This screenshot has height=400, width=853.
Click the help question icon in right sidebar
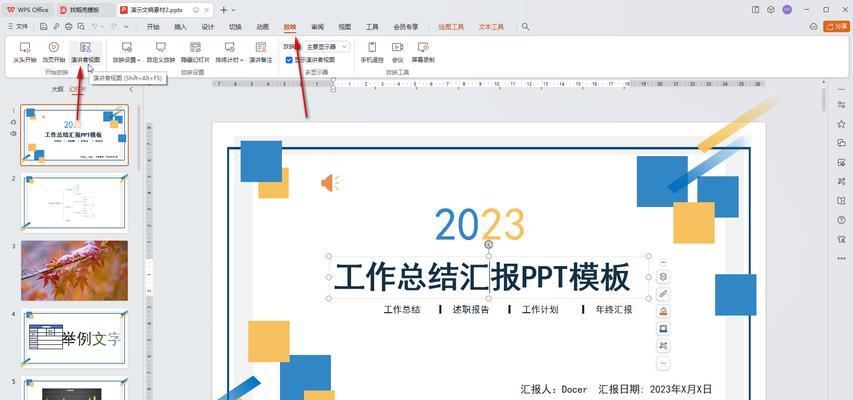click(x=842, y=220)
